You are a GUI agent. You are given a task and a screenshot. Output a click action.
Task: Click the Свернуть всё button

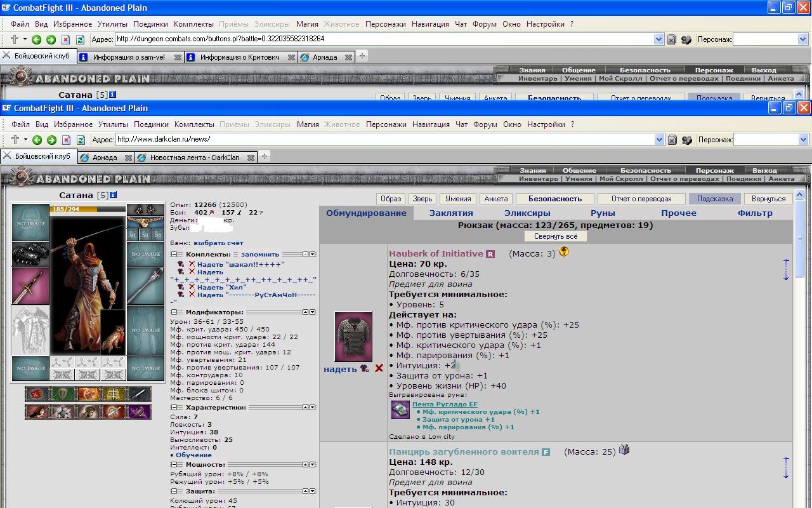[x=556, y=236]
